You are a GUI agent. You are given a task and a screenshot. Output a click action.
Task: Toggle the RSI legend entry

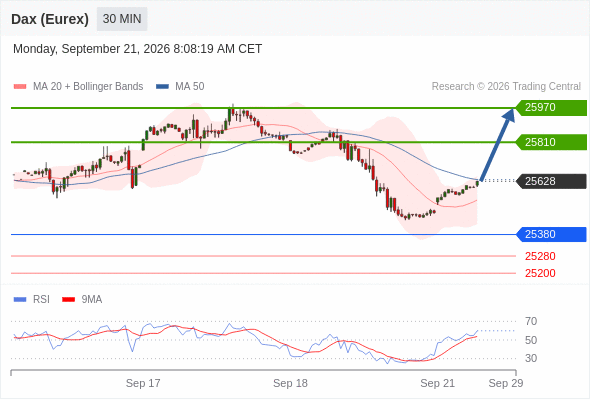32,300
